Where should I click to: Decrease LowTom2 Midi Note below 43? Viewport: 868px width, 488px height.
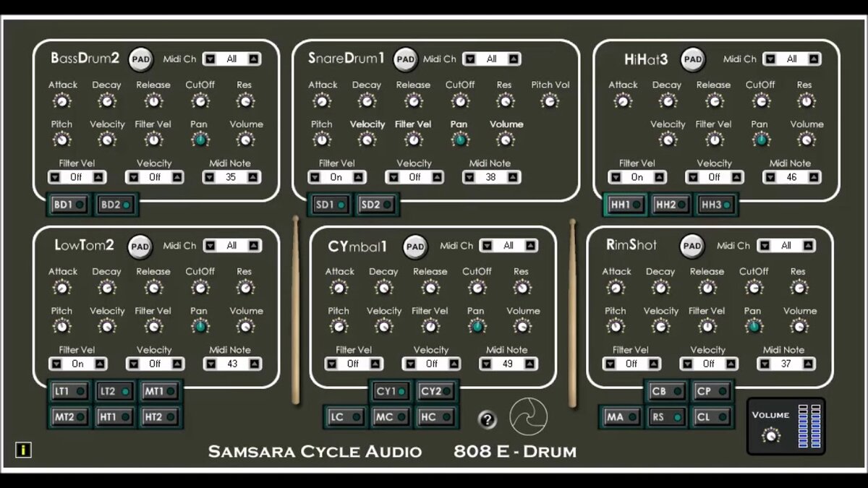point(210,364)
